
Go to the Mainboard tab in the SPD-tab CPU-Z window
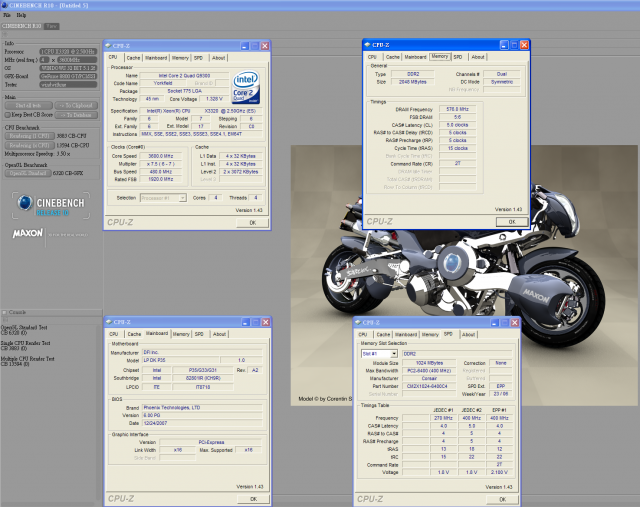point(406,335)
